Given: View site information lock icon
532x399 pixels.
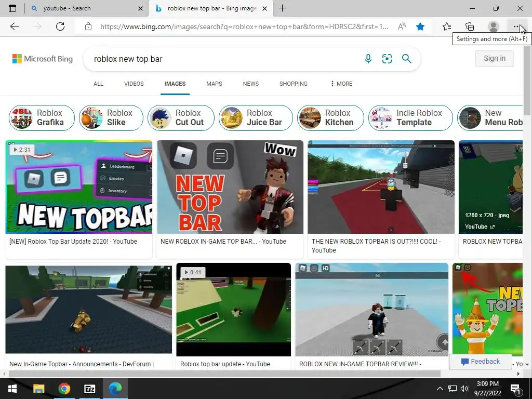Looking at the screenshot, I should (x=88, y=26).
